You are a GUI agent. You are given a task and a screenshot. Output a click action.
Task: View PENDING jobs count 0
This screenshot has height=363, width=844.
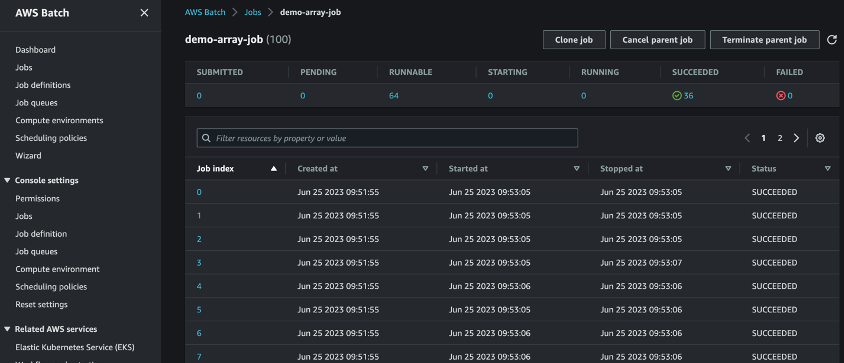pos(303,96)
